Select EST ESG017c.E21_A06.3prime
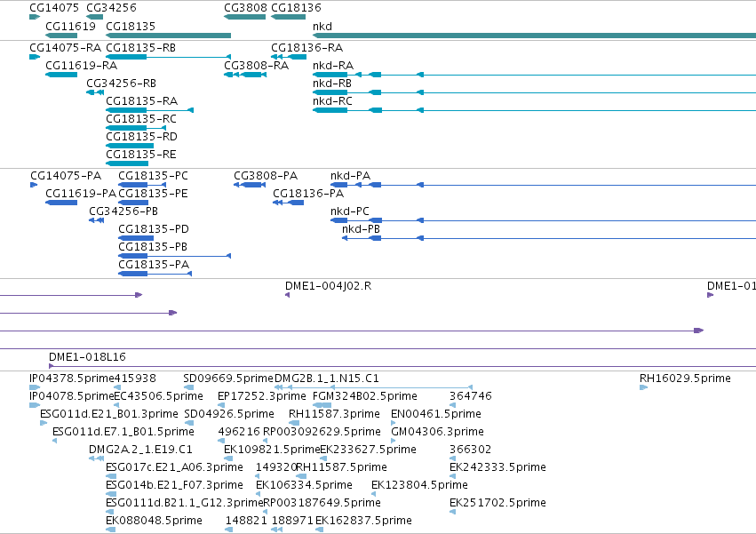The image size is (756, 534). pos(111,476)
